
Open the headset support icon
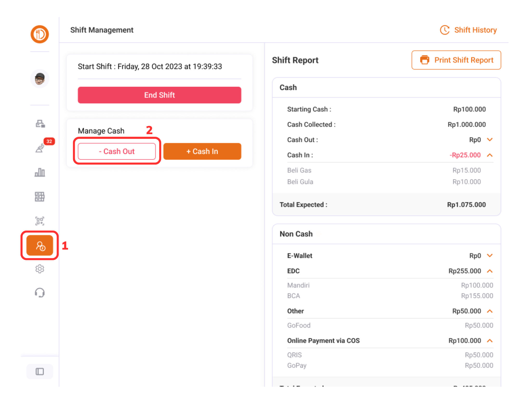pos(40,293)
